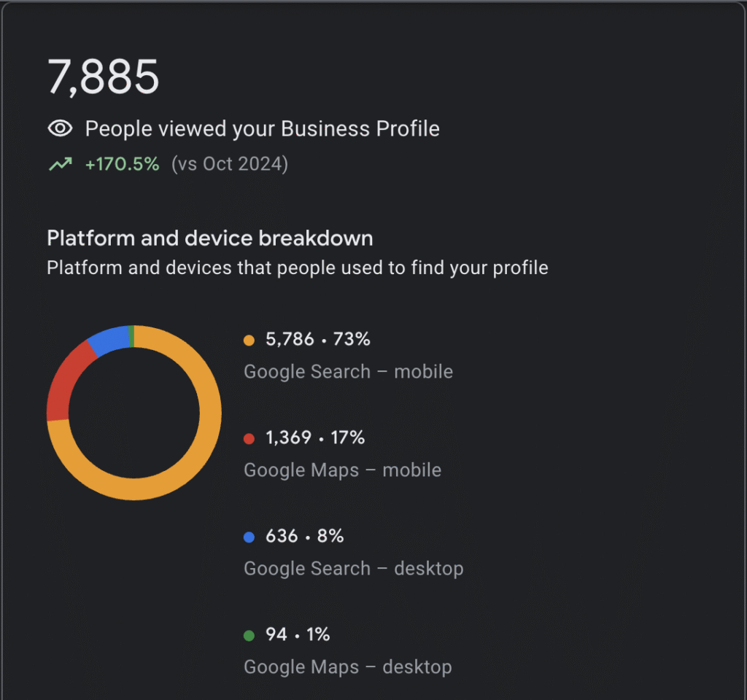Click the breakdown description subtitle text

[297, 268]
